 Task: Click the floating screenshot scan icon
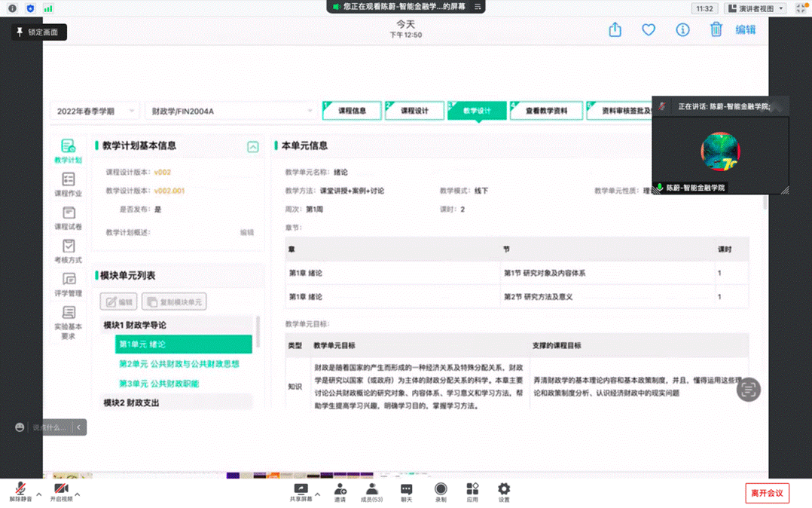tap(748, 390)
